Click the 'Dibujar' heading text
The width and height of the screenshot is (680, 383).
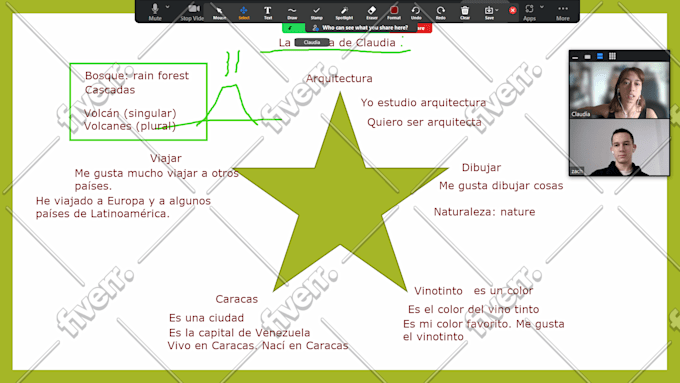pyautogui.click(x=481, y=167)
